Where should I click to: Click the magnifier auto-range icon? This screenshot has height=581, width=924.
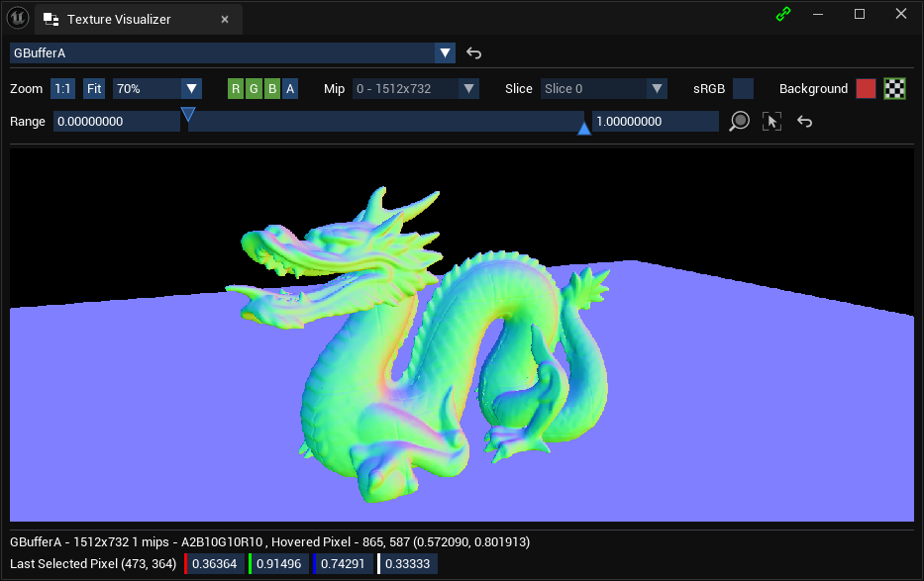point(739,122)
